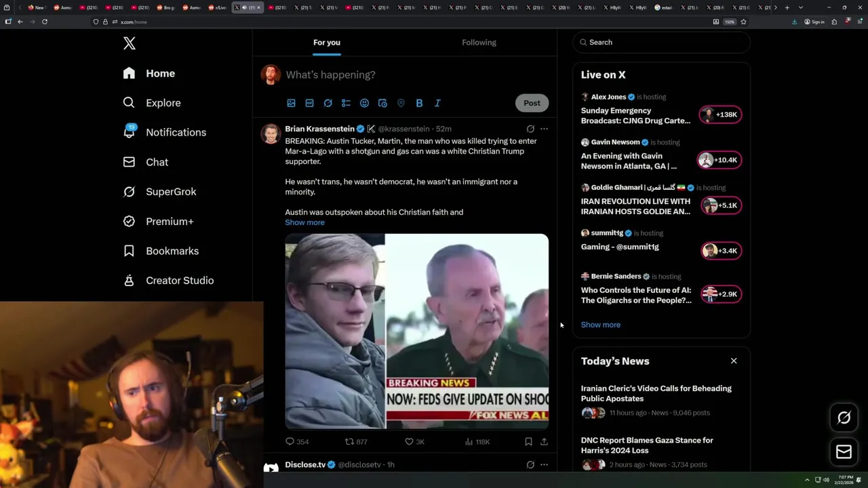Enhance the post with Grok icon
Image resolution: width=868 pixels, height=488 pixels.
[328, 103]
